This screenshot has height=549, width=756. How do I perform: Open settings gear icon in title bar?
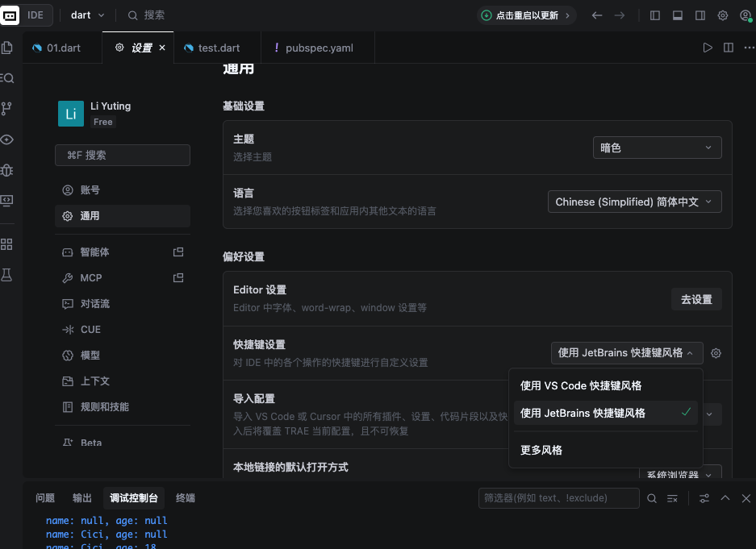tap(723, 15)
